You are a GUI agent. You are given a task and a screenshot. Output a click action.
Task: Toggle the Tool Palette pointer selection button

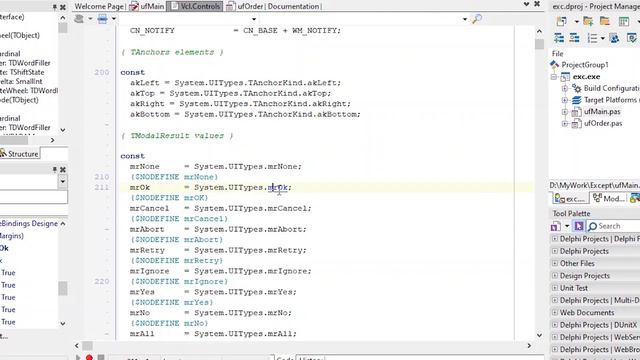tap(579, 226)
